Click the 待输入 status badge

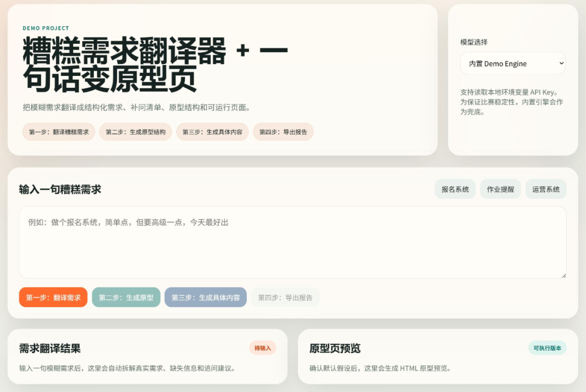pyautogui.click(x=262, y=349)
